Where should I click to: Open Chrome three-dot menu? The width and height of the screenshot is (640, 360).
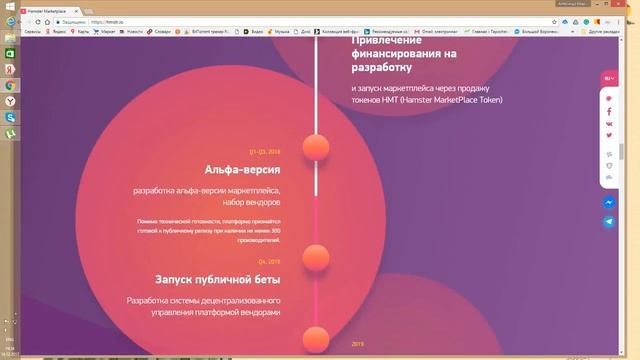pos(618,22)
